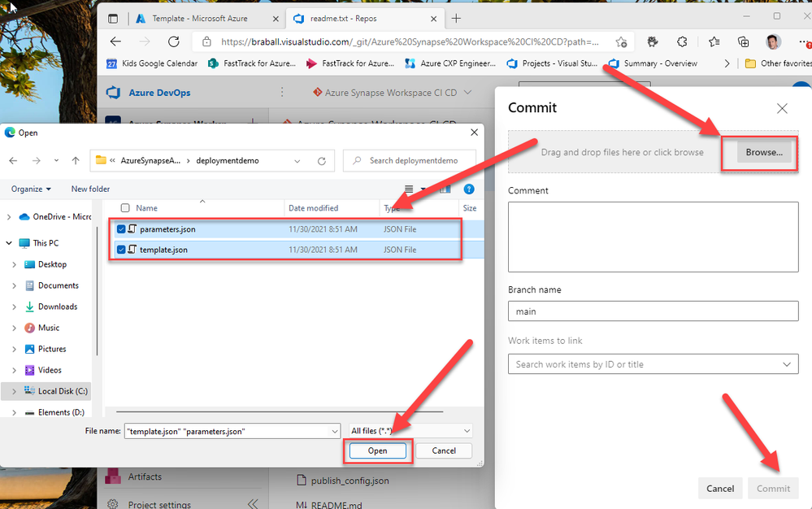The image size is (812, 509).
Task: Toggle the select-all checkbox beside Name
Action: (x=125, y=207)
